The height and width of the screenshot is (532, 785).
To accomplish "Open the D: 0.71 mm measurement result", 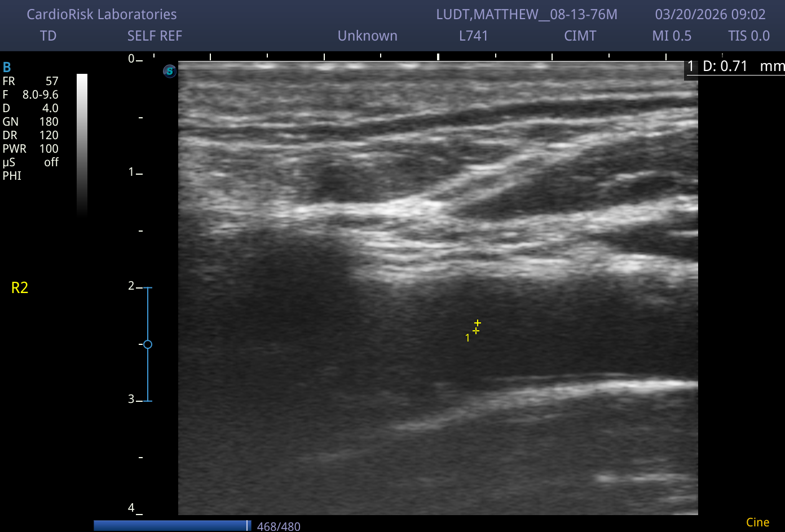I will tap(735, 66).
